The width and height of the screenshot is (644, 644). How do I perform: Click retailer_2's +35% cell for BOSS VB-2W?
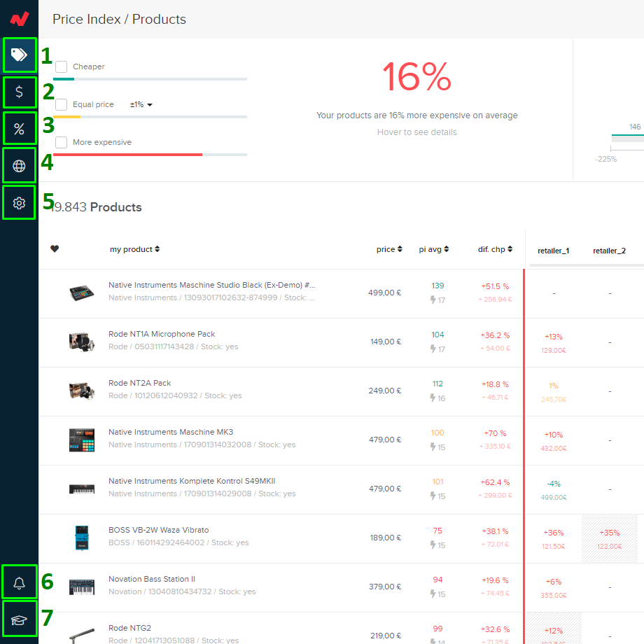click(609, 538)
